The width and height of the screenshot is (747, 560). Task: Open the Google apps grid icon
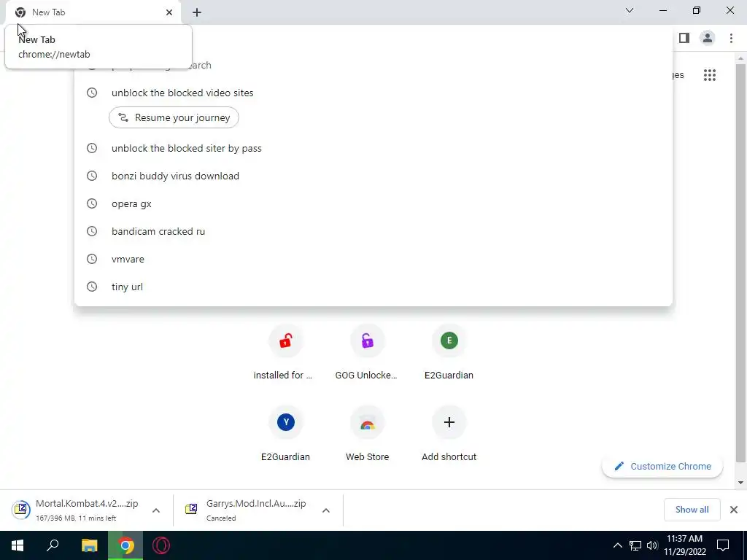[x=709, y=75]
